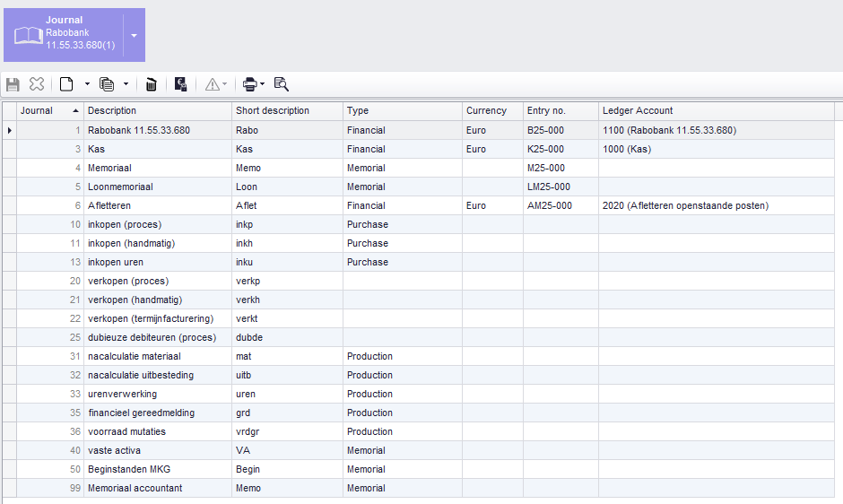
Task: Sort by the Short description column header
Action: point(288,111)
